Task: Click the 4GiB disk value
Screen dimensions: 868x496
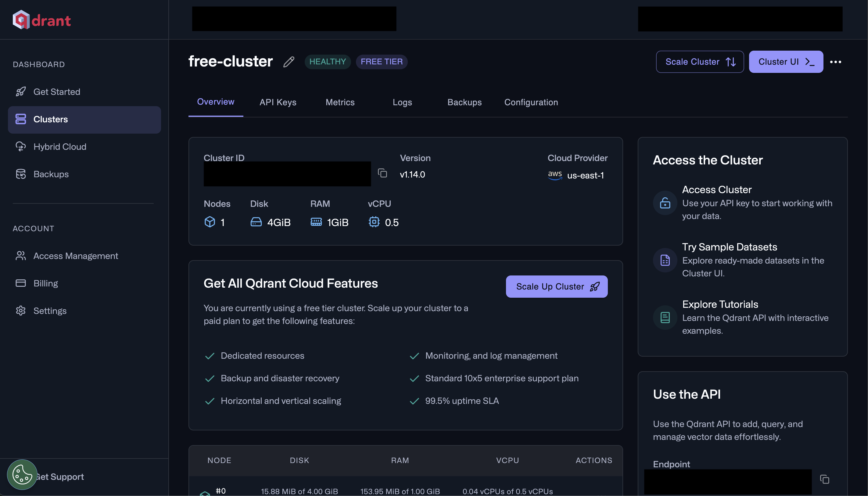Action: coord(278,222)
